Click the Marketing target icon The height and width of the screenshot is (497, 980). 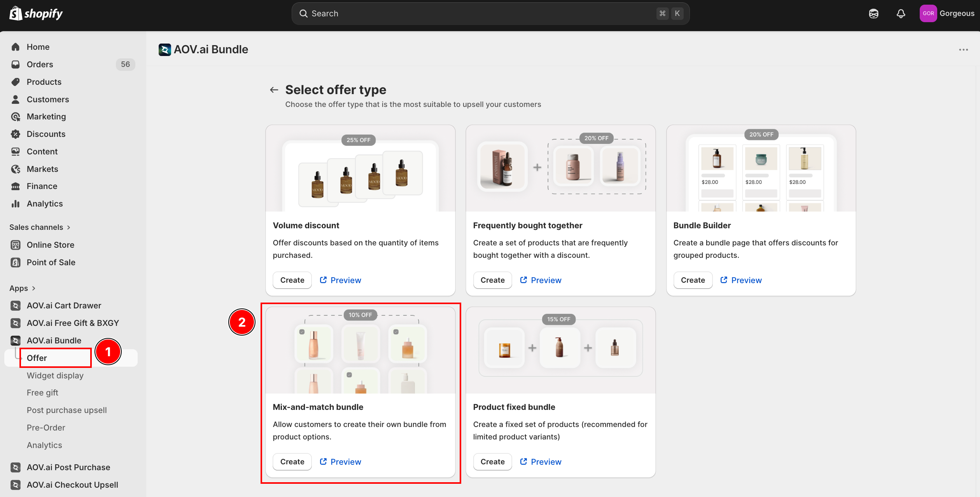[x=16, y=117]
